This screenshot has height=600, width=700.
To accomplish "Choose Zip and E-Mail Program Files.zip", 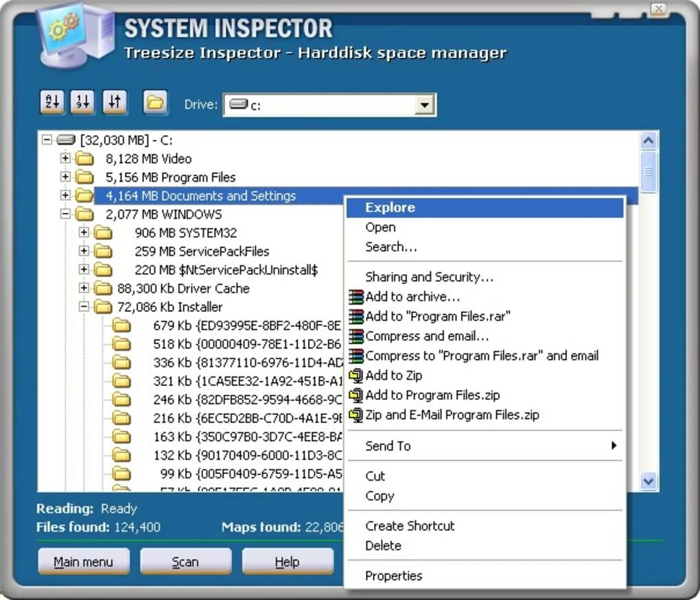I will tap(485, 415).
